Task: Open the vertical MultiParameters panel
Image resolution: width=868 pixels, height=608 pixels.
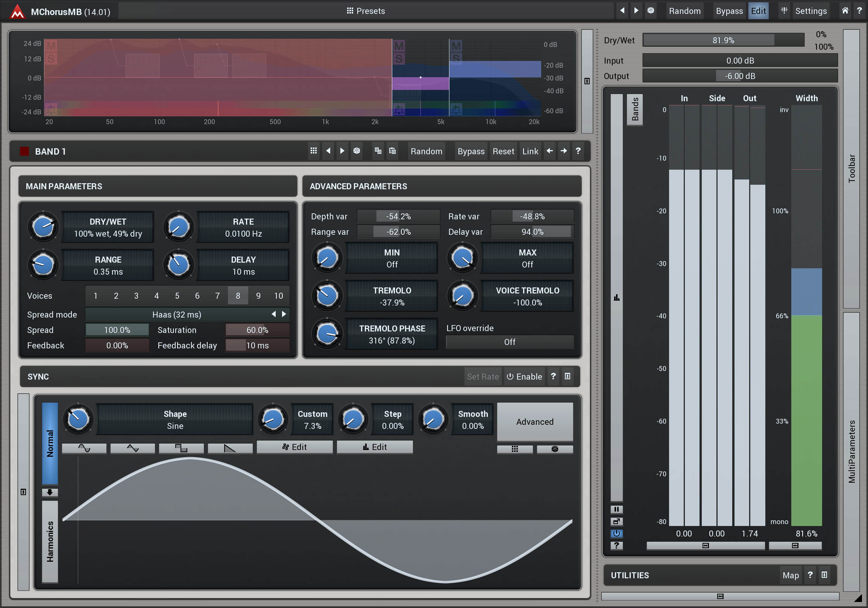Action: tap(852, 451)
